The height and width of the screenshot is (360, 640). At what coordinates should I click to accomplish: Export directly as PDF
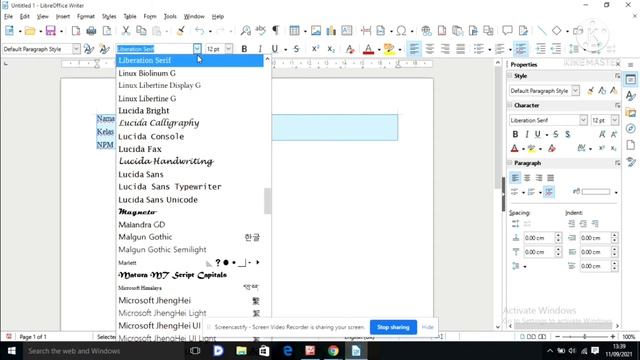point(76,31)
